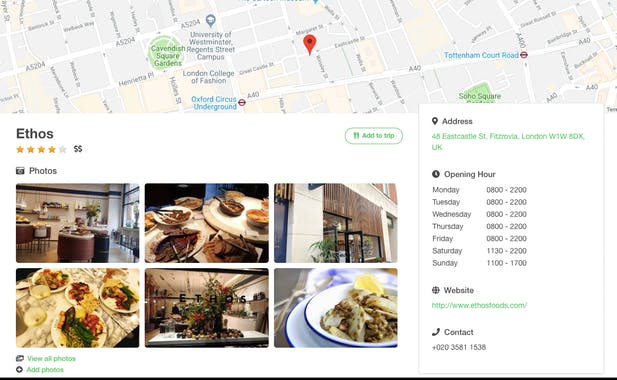This screenshot has width=617, height=380.
Task: Open View all photos link
Action: coord(51,358)
